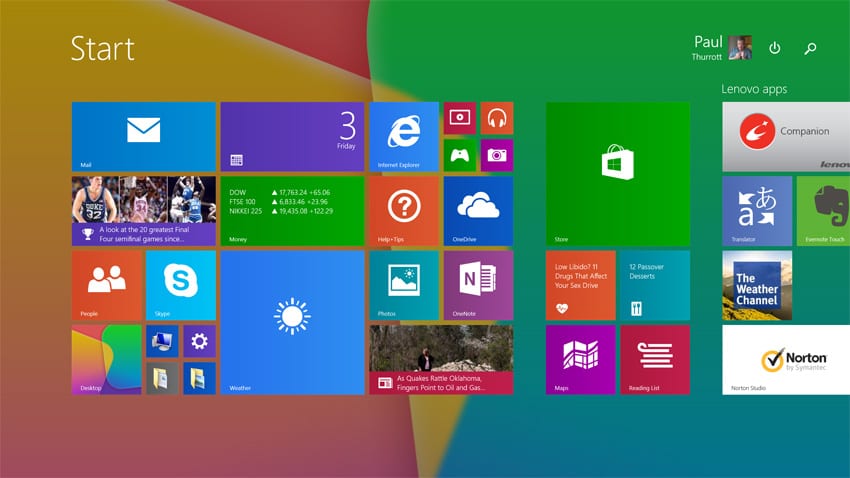The width and height of the screenshot is (850, 478).
Task: Open the Calendar tile showing 3 Friday
Action: 292,137
